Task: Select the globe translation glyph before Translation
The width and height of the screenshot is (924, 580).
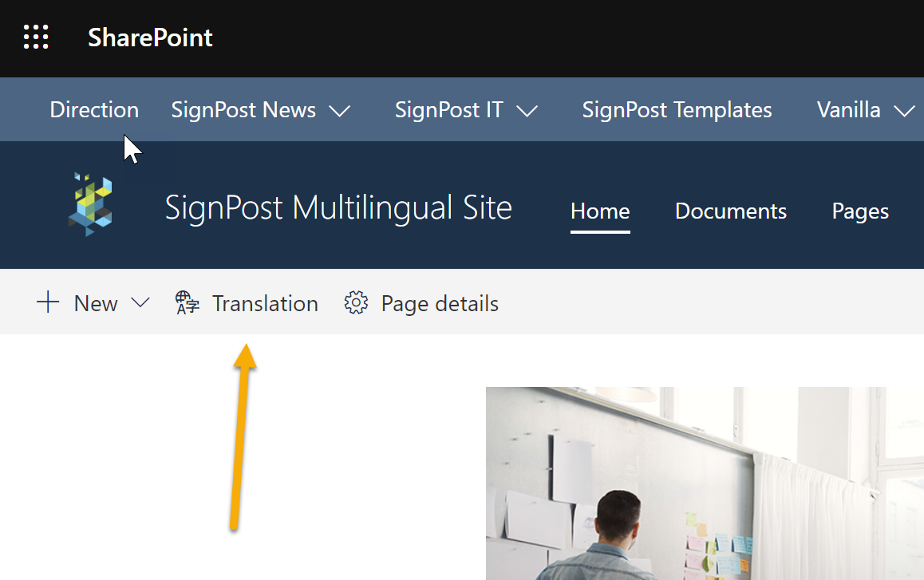Action: (x=187, y=302)
